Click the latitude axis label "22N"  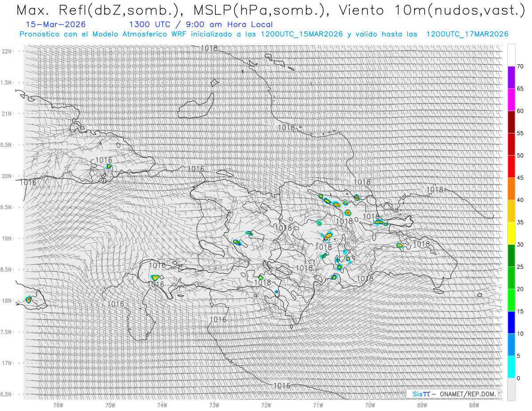(x=8, y=51)
